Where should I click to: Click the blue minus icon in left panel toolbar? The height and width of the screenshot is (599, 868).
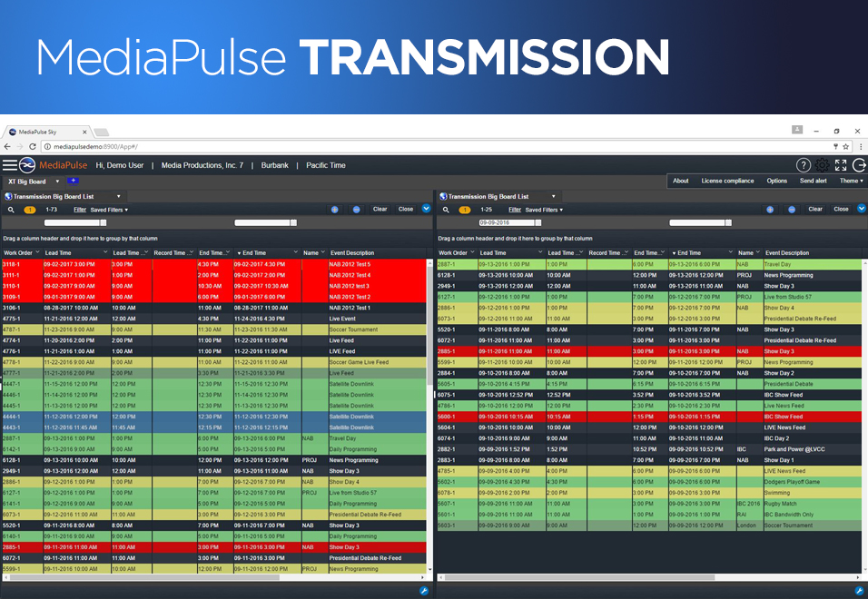pos(357,210)
